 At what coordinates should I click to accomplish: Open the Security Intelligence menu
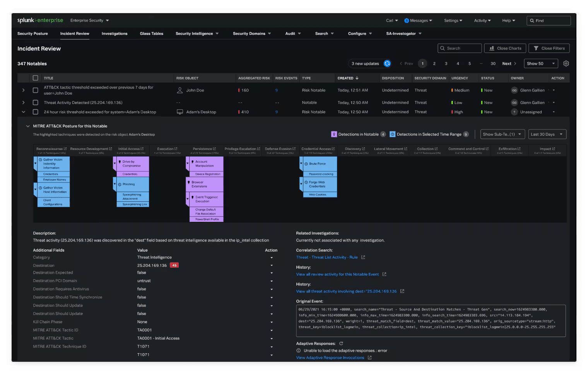(197, 34)
